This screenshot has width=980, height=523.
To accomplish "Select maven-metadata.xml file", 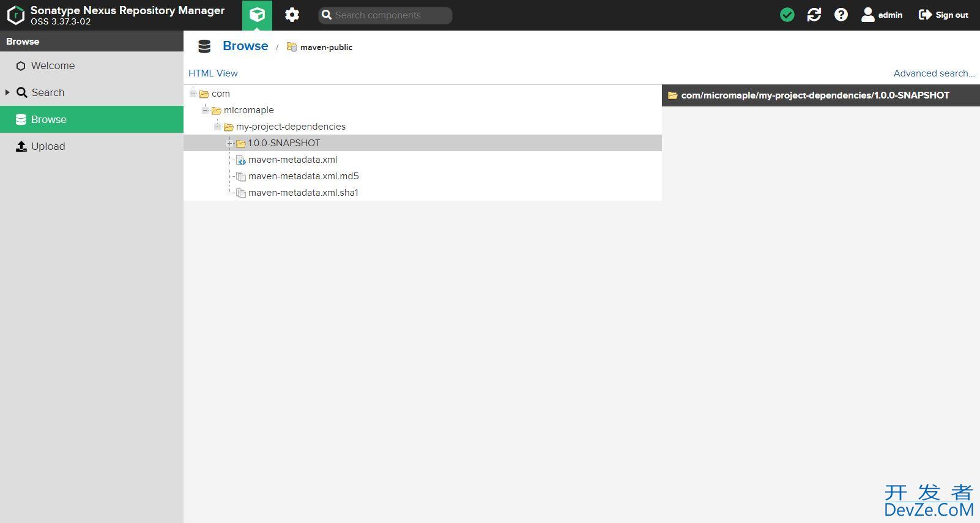I will (292, 160).
